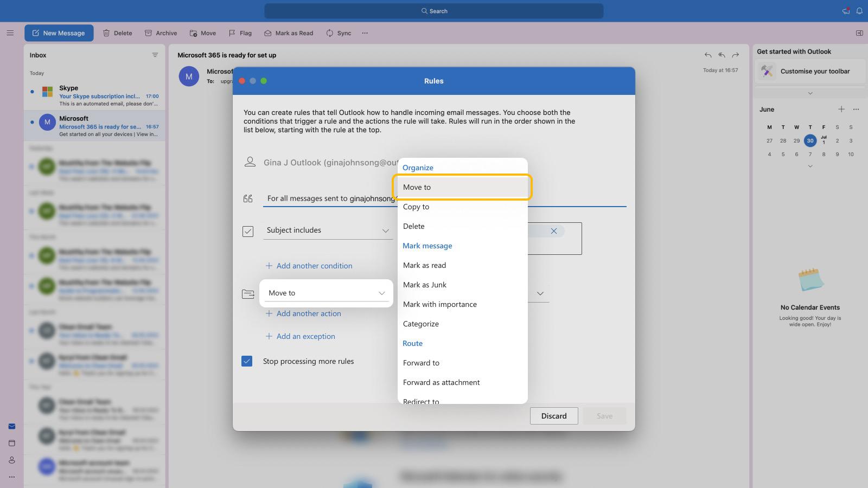This screenshot has height=488, width=868.
Task: Collapse the Customise your toolbar card
Action: 809,92
